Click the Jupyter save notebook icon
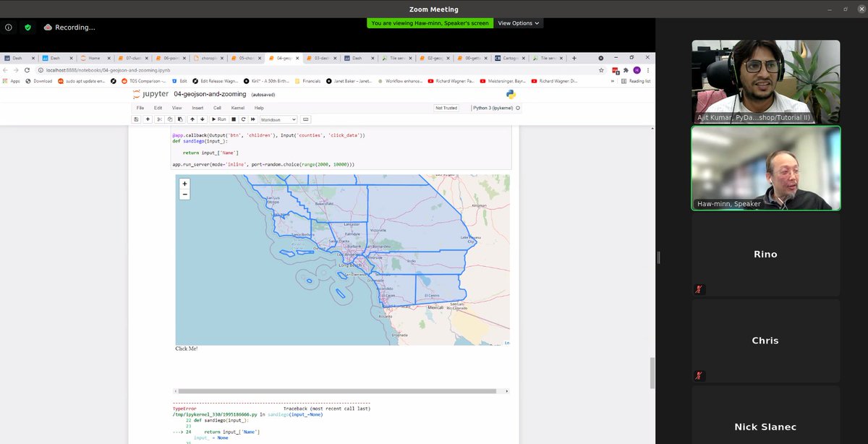Viewport: 868px width, 444px height. 136,119
